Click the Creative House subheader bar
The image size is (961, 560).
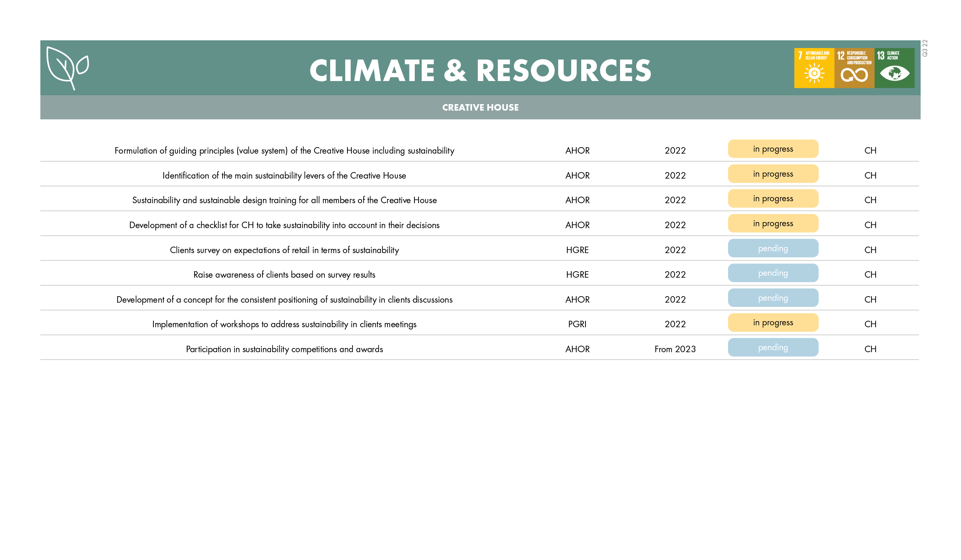[x=480, y=108]
